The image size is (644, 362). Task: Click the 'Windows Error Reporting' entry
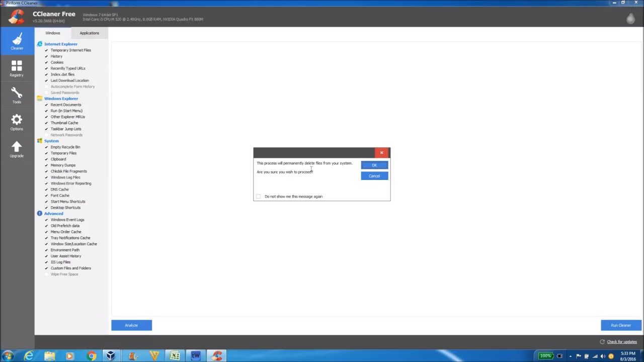[71, 184]
